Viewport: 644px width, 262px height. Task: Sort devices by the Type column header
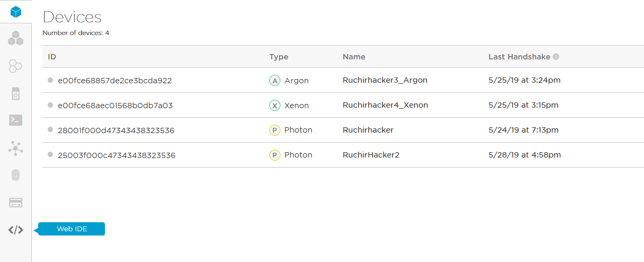(x=279, y=57)
